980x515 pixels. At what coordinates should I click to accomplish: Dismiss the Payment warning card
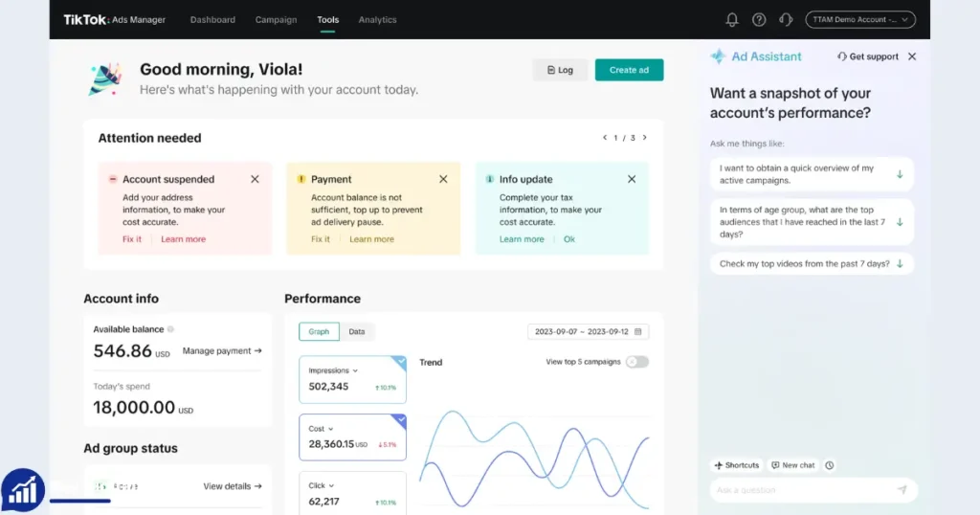(443, 179)
